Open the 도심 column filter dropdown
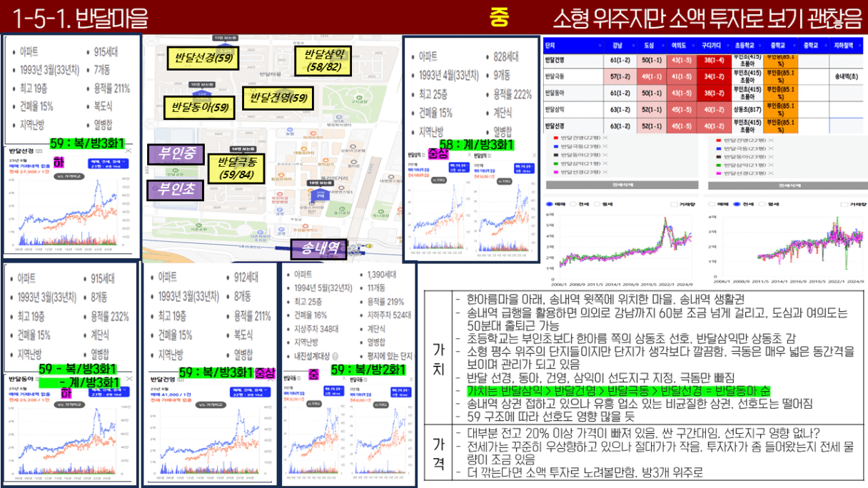The width and height of the screenshot is (868, 488). pyautogui.click(x=662, y=45)
